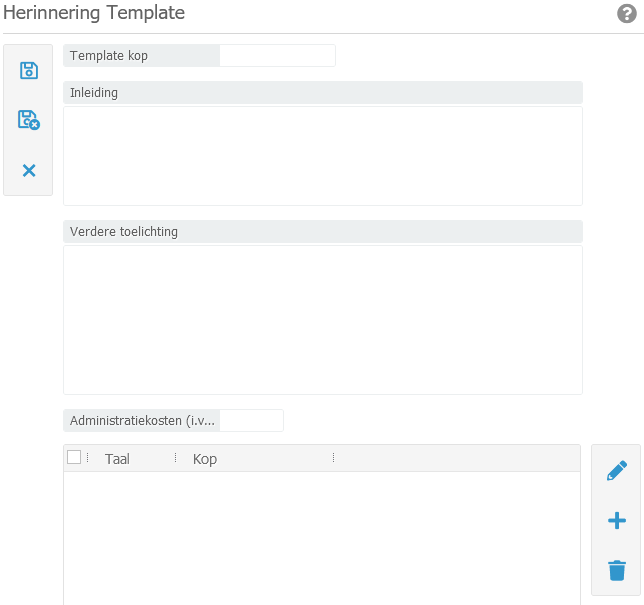Sort by the Taal column header
The width and height of the screenshot is (644, 605).
pyautogui.click(x=117, y=459)
